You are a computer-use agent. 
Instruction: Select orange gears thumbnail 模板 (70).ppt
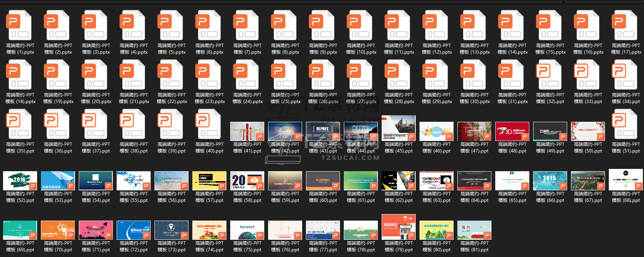[x=58, y=230]
